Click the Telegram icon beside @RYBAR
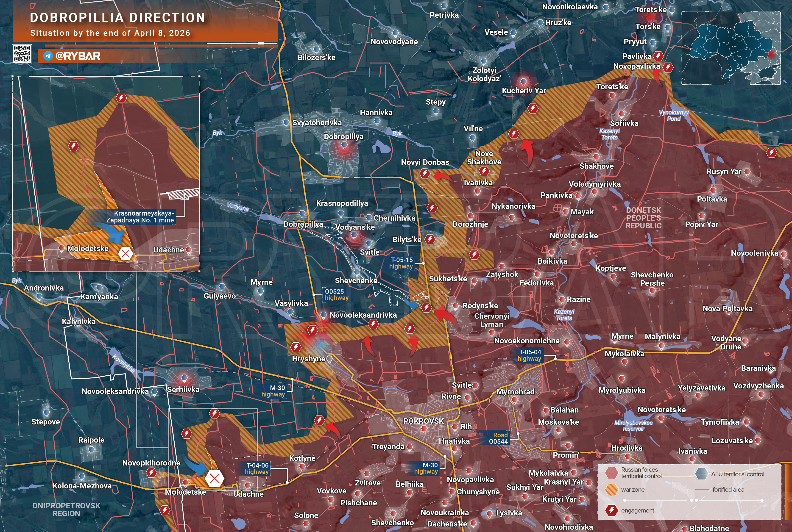792x532 pixels. click(48, 56)
